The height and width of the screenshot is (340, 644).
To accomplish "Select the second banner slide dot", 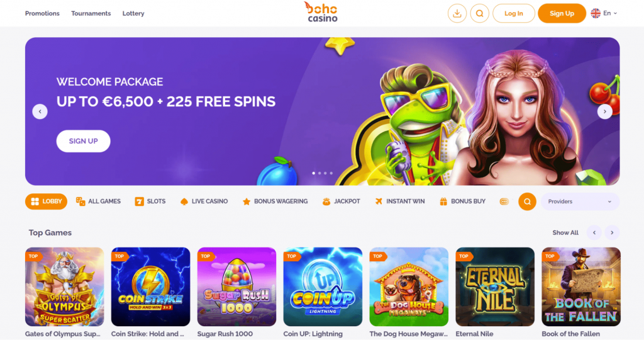I will 319,173.
